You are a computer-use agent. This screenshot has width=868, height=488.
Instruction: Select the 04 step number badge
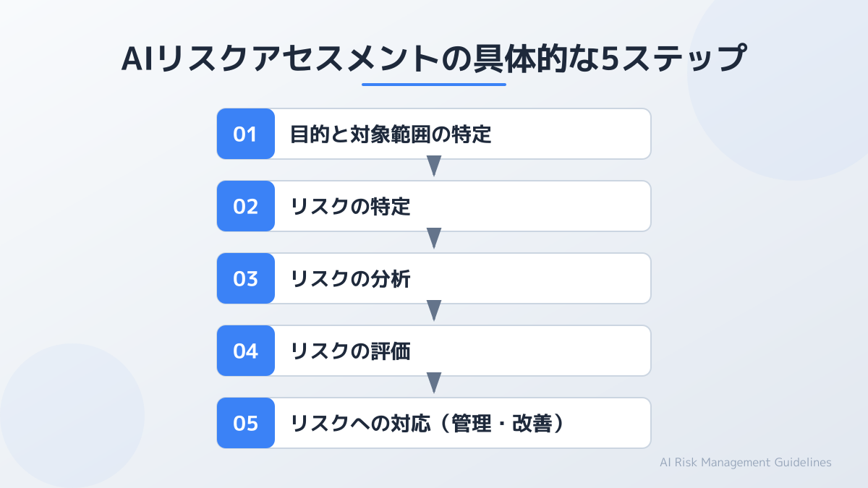[246, 351]
